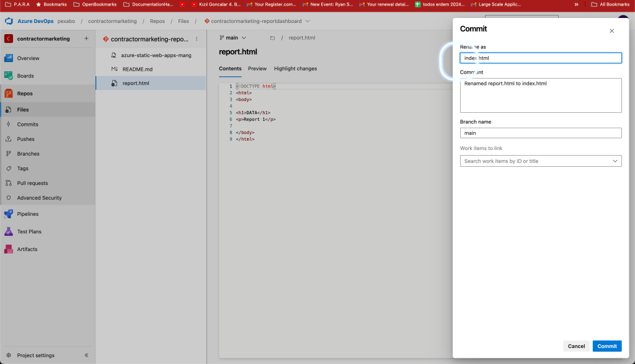635x364 pixels.
Task: Click the Cancel button
Action: [x=576, y=346]
